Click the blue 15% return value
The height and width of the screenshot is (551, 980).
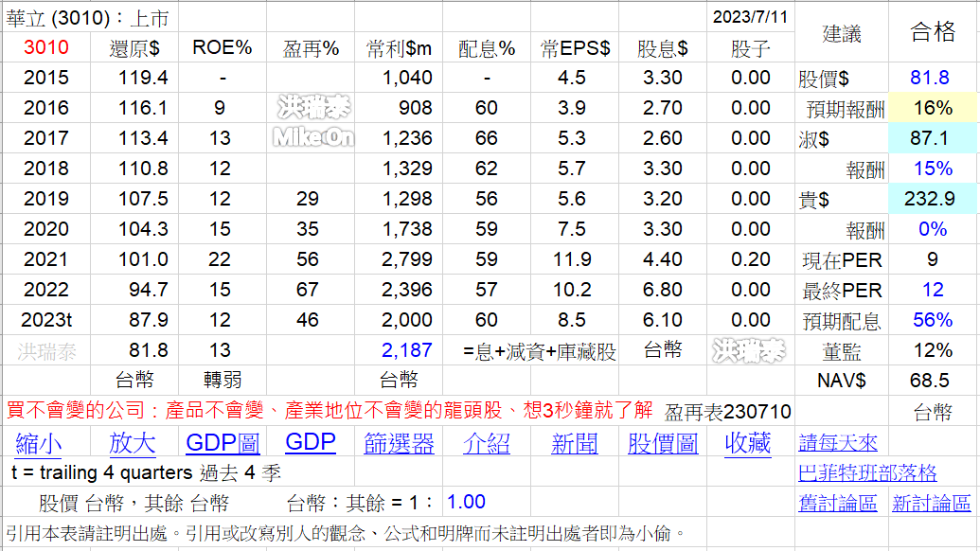tap(933, 169)
